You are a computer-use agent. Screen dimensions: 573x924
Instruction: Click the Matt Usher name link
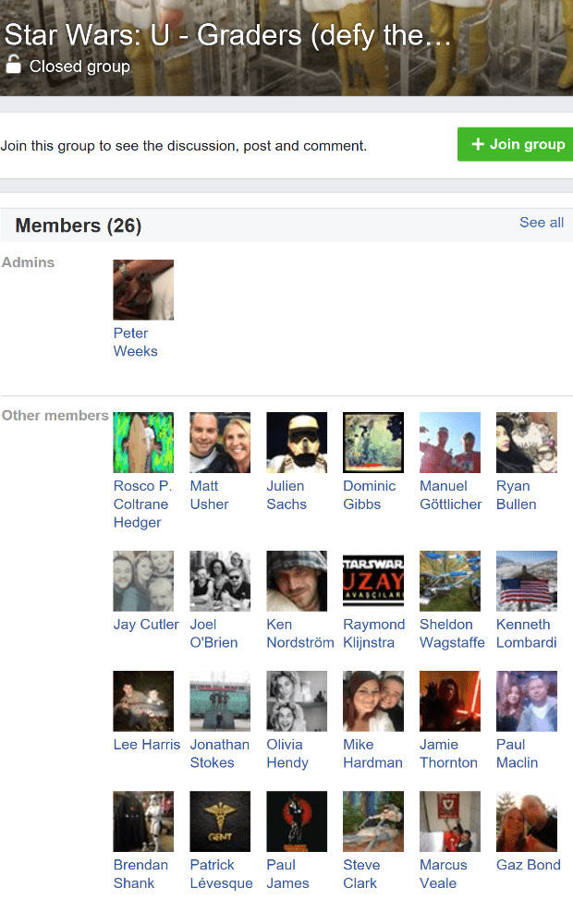(x=209, y=495)
